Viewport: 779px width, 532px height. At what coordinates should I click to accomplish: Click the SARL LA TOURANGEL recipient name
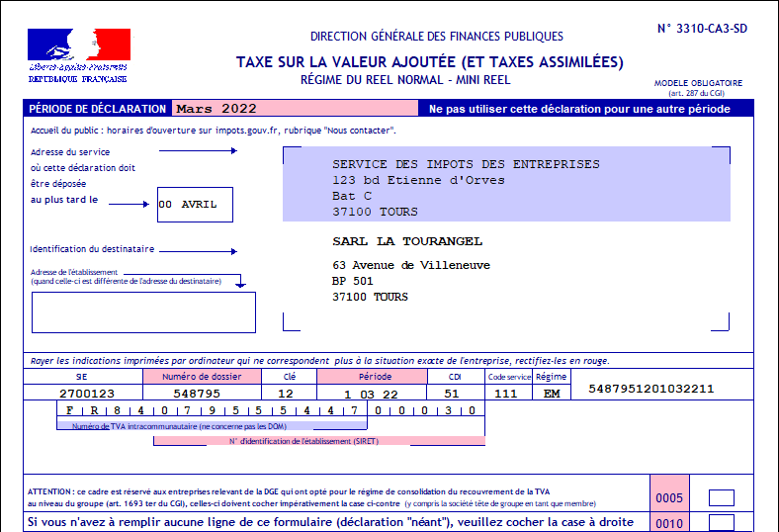click(x=407, y=241)
